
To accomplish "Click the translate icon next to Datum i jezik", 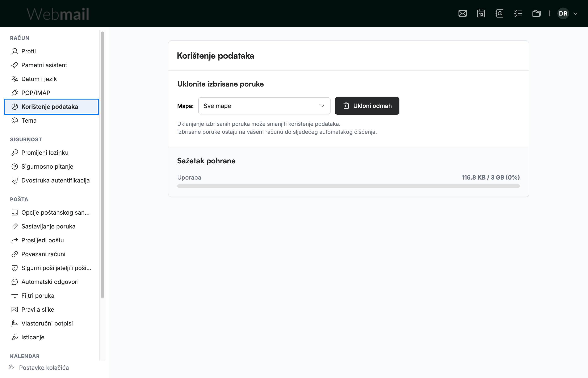I will pos(15,79).
